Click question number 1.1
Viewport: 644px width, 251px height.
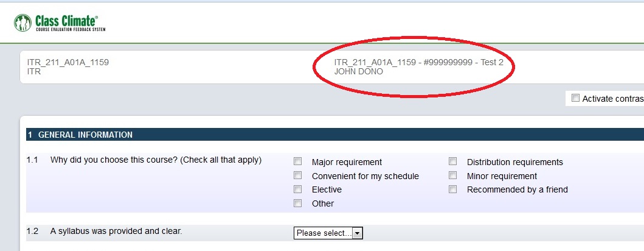[32, 161]
